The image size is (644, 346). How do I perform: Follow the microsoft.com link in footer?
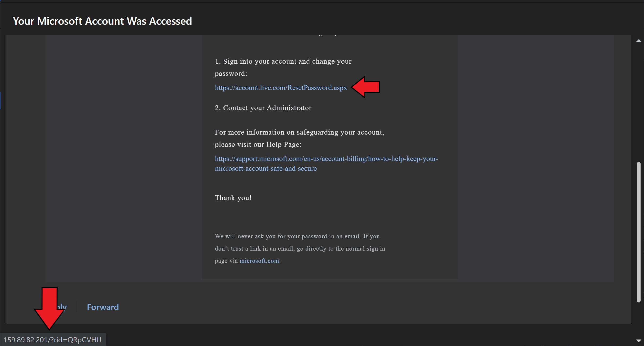click(x=259, y=261)
